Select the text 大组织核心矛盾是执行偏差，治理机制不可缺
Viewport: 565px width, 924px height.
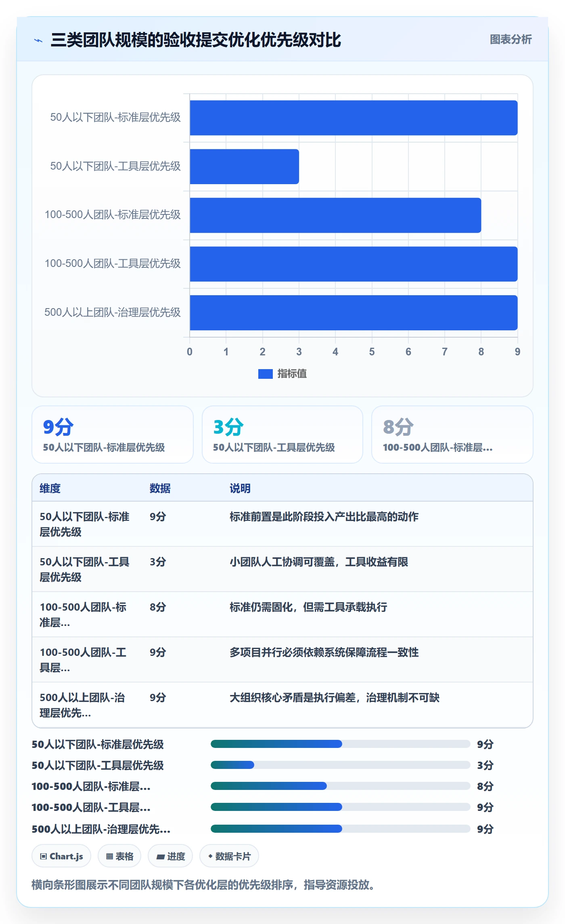[x=335, y=697]
